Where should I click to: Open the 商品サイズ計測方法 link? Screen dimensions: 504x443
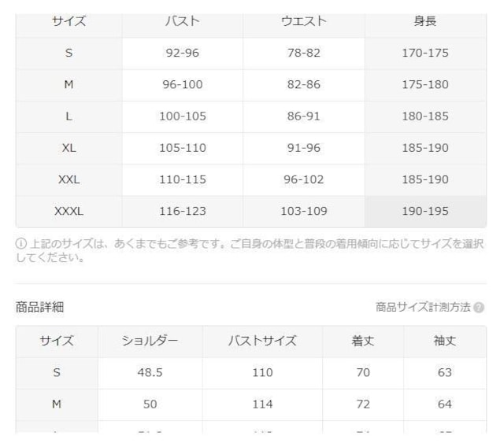(423, 307)
